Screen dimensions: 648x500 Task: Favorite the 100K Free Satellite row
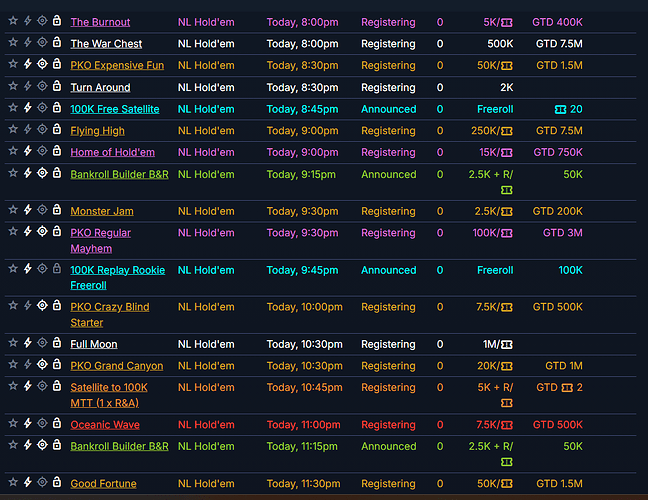[13, 108]
